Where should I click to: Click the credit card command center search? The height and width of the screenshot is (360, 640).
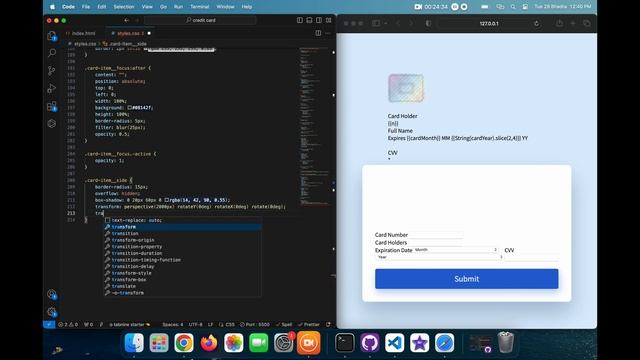[x=200, y=20]
